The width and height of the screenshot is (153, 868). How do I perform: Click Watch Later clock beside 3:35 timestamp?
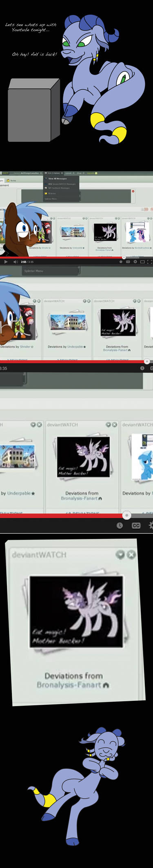pyautogui.click(x=142, y=368)
